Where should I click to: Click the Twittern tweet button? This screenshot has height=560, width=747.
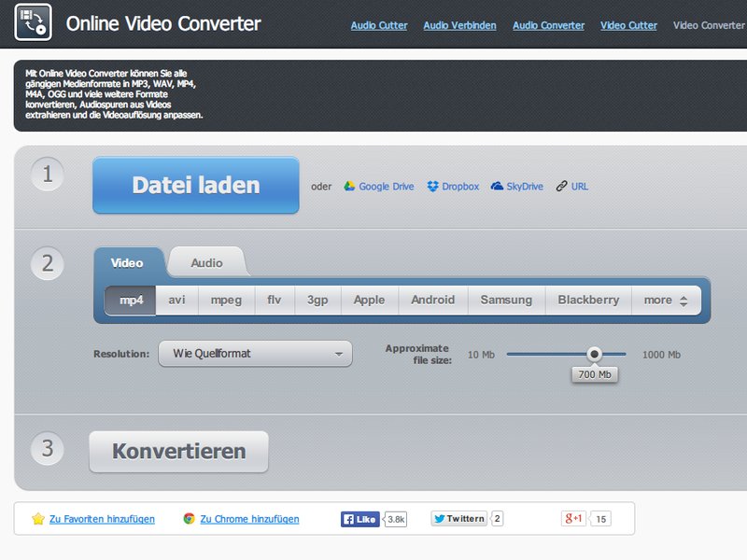point(458,519)
